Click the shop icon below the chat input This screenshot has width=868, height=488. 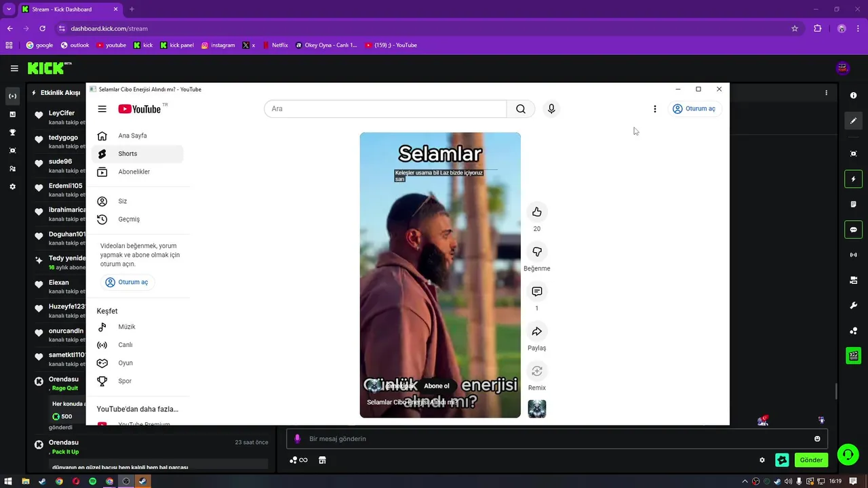tap(322, 460)
